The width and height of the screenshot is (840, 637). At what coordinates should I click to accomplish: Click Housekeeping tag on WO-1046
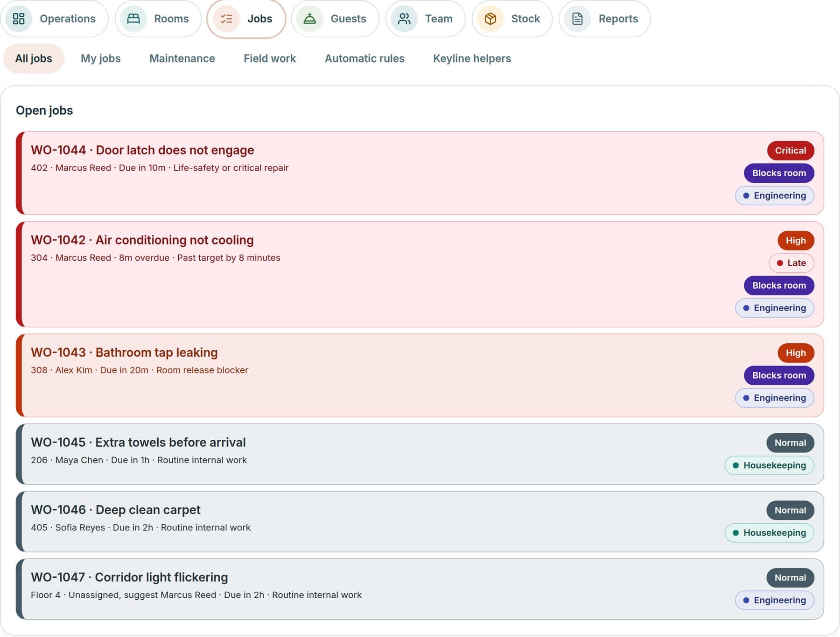coord(770,533)
